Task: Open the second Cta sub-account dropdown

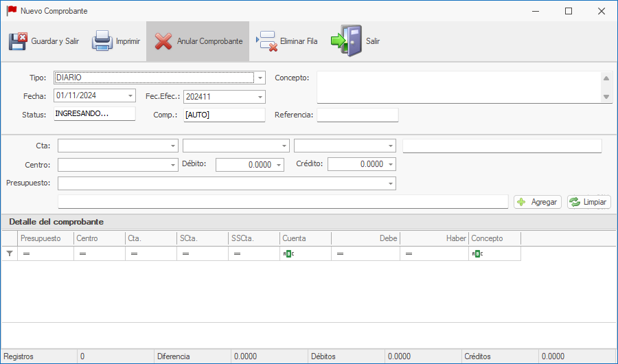Action: point(284,146)
